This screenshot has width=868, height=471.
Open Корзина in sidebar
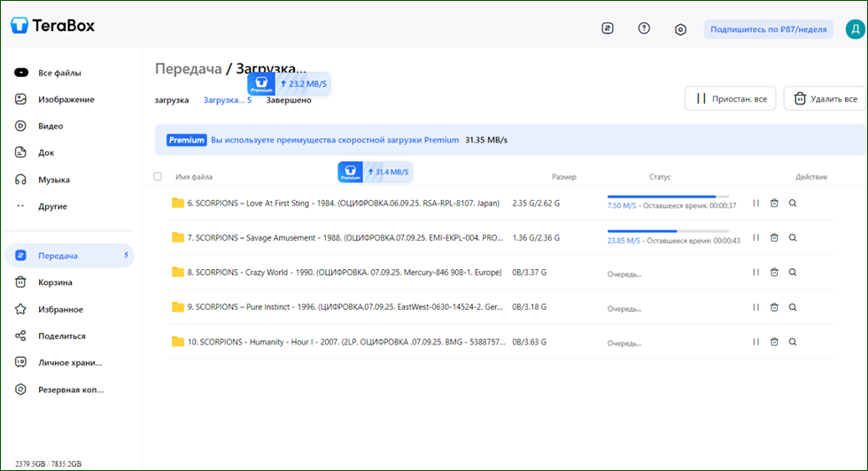click(55, 282)
